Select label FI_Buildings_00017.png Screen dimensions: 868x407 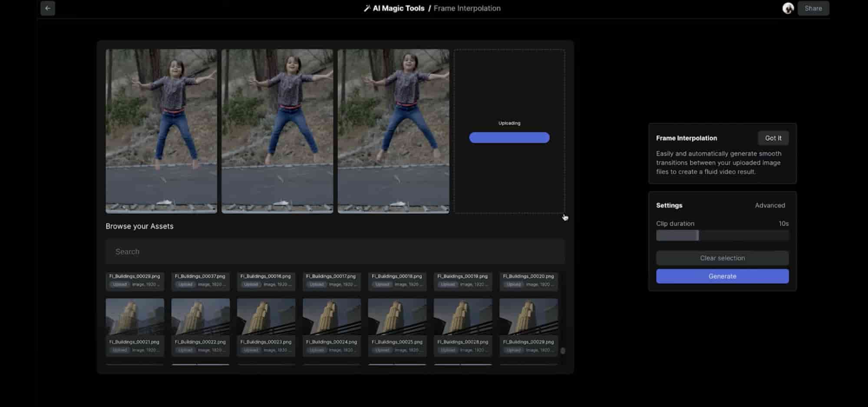(331, 276)
